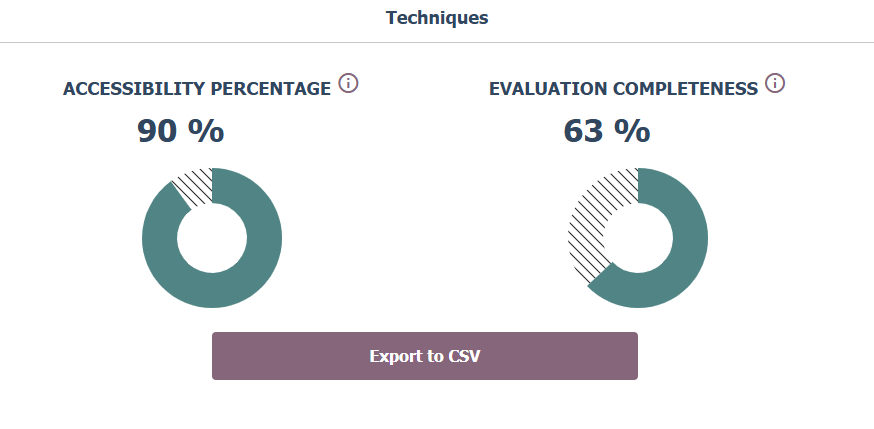Click the center hole of the completeness donut
The image size is (874, 429).
[638, 238]
